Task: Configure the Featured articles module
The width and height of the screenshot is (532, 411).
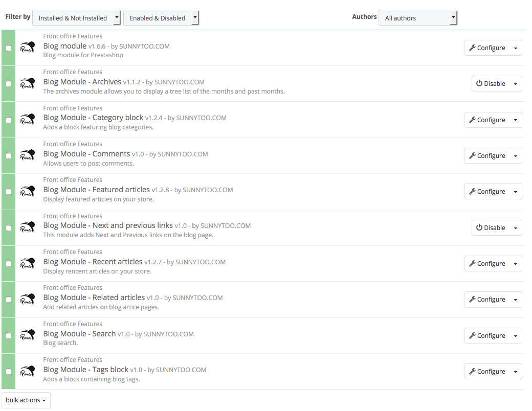Action: click(x=487, y=192)
